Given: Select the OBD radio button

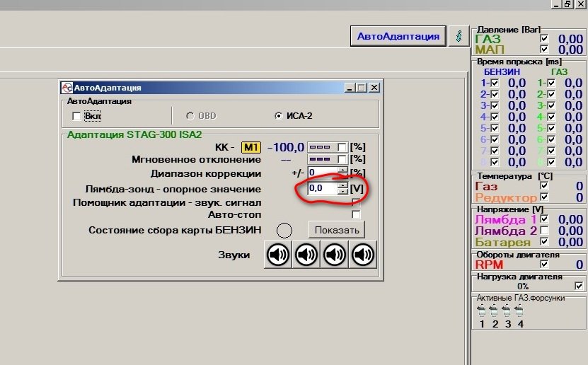Looking at the screenshot, I should click(x=190, y=116).
